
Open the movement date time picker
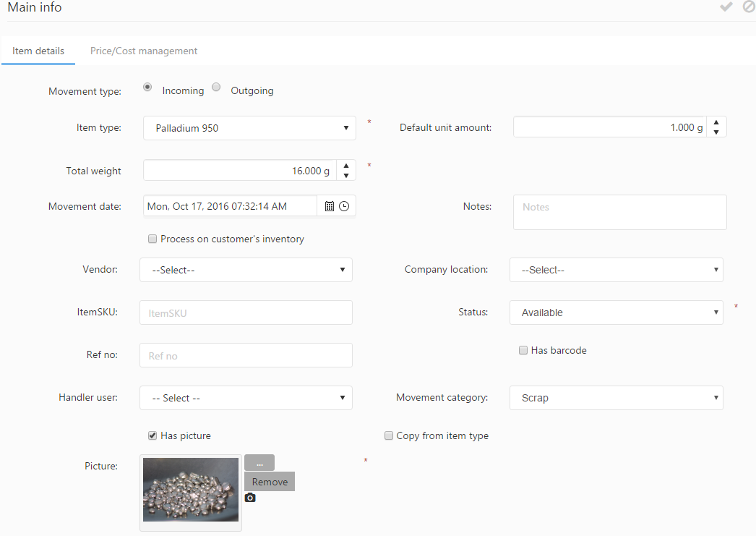pos(344,206)
